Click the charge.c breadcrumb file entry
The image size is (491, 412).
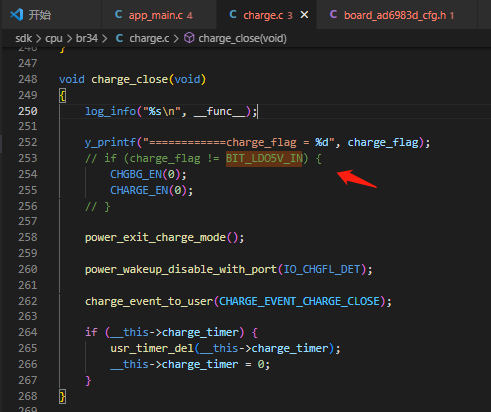[x=149, y=38]
